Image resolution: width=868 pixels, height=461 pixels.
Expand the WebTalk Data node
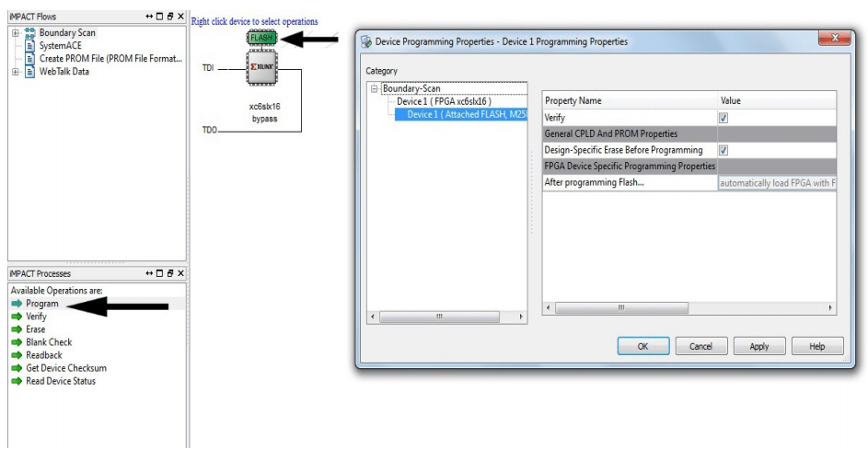point(16,72)
